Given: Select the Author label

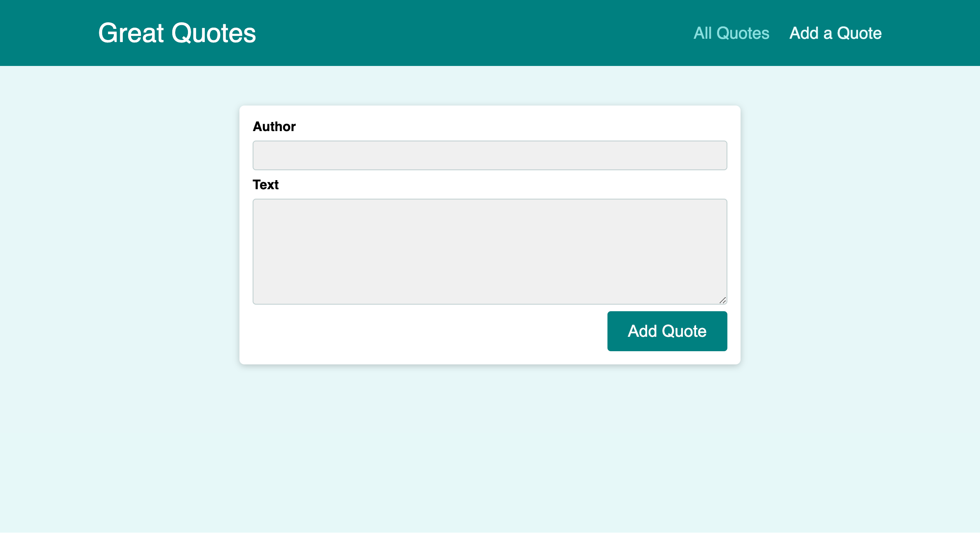Looking at the screenshot, I should click(274, 127).
